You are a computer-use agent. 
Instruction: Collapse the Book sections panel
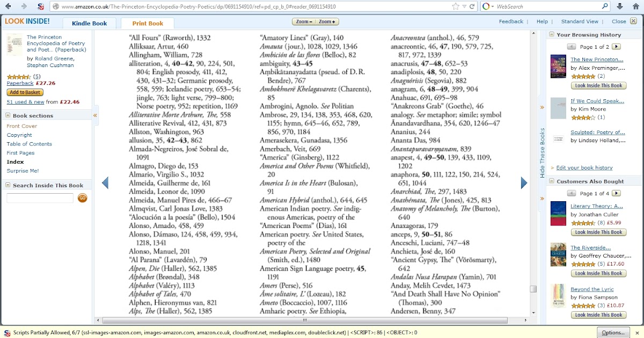(x=8, y=115)
